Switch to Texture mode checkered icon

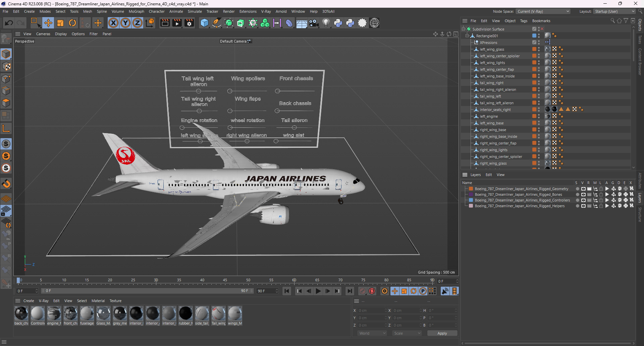click(6, 66)
